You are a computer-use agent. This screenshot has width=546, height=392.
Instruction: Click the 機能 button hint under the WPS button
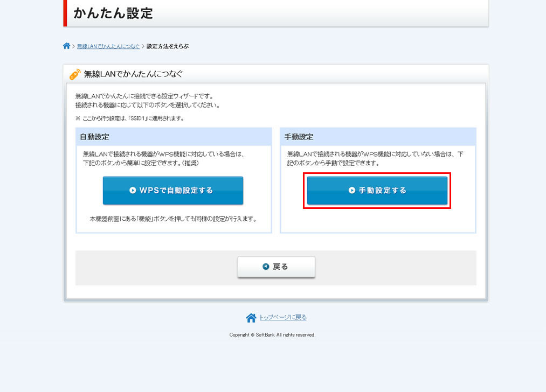tap(173, 219)
